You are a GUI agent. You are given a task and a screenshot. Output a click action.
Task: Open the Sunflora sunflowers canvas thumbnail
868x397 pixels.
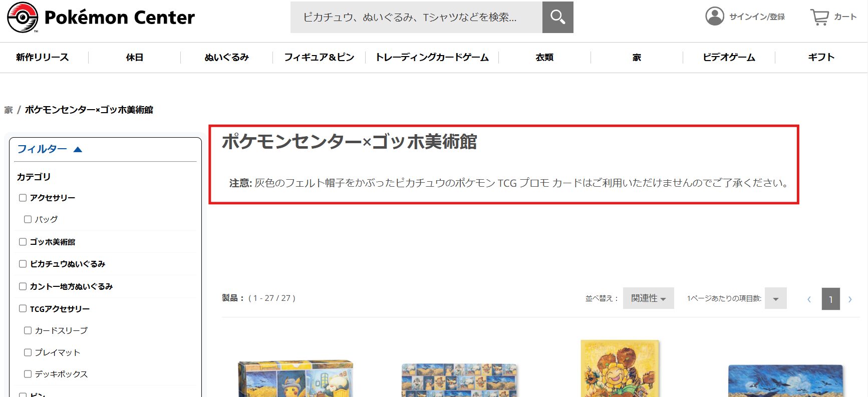621,368
